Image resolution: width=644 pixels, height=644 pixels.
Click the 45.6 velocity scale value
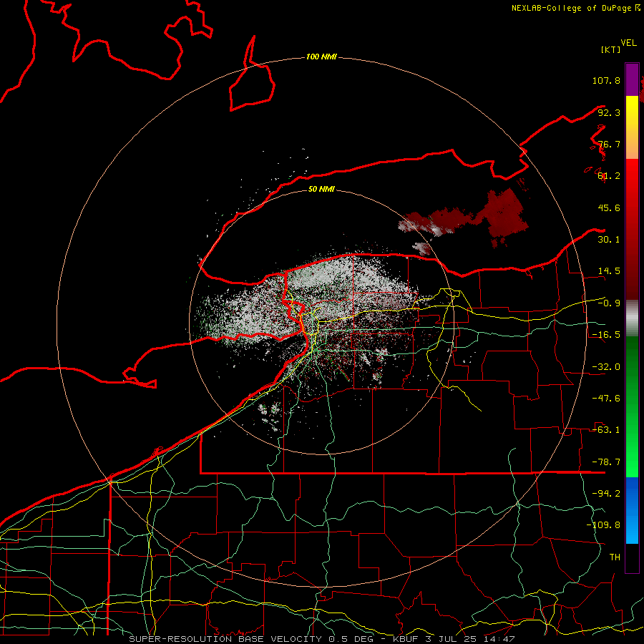tap(609, 208)
